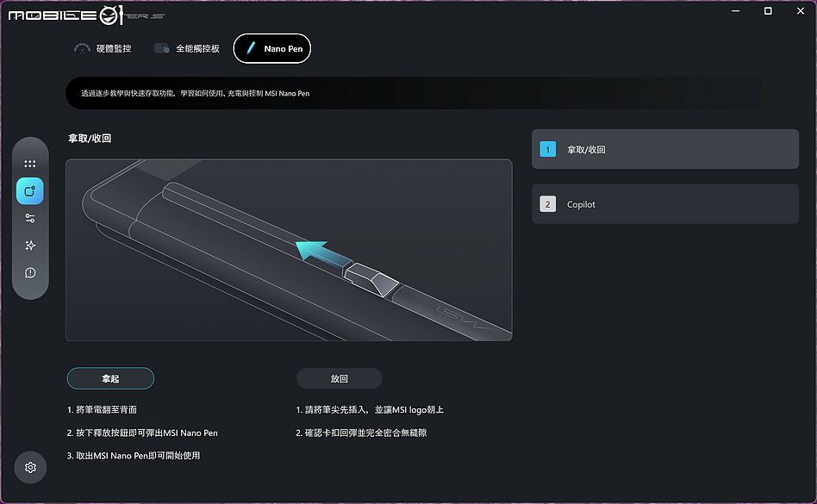Select the 放回 option toggle

340,378
